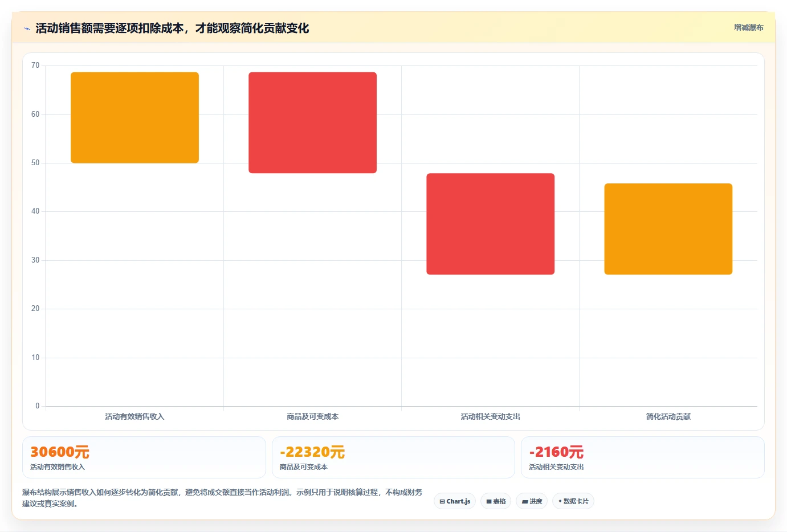Image resolution: width=787 pixels, height=532 pixels.
Task: Click the card caption 活动相关变动支出 under -2160元
Action: 556,467
